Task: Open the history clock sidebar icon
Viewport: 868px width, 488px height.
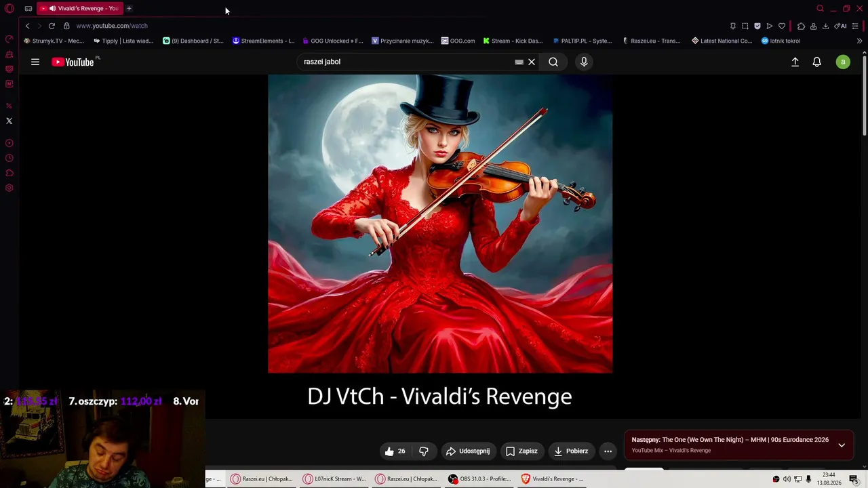Action: (x=9, y=158)
